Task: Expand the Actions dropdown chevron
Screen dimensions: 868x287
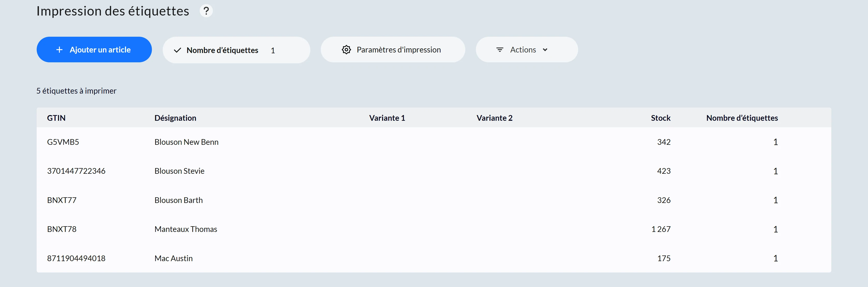Action: pyautogui.click(x=545, y=50)
